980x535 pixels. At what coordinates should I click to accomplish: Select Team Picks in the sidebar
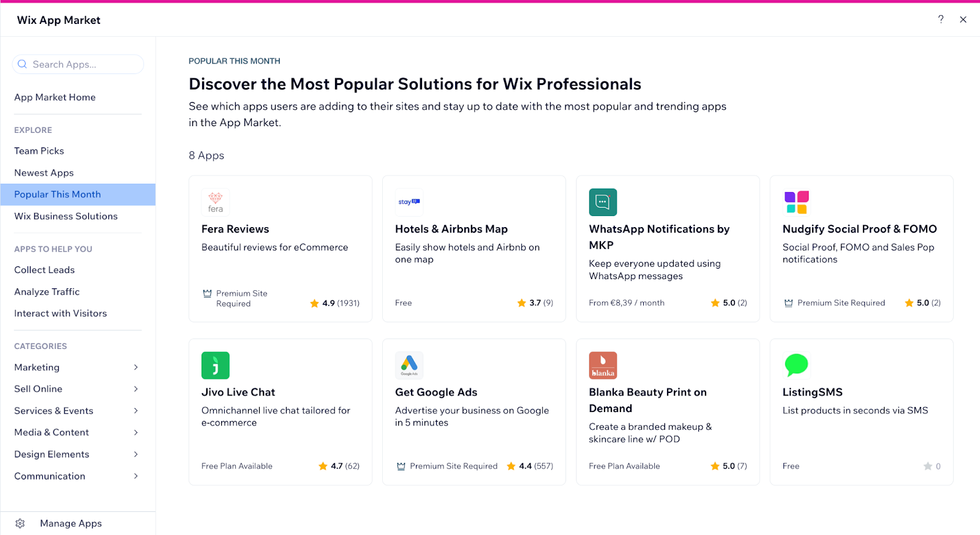tap(39, 151)
